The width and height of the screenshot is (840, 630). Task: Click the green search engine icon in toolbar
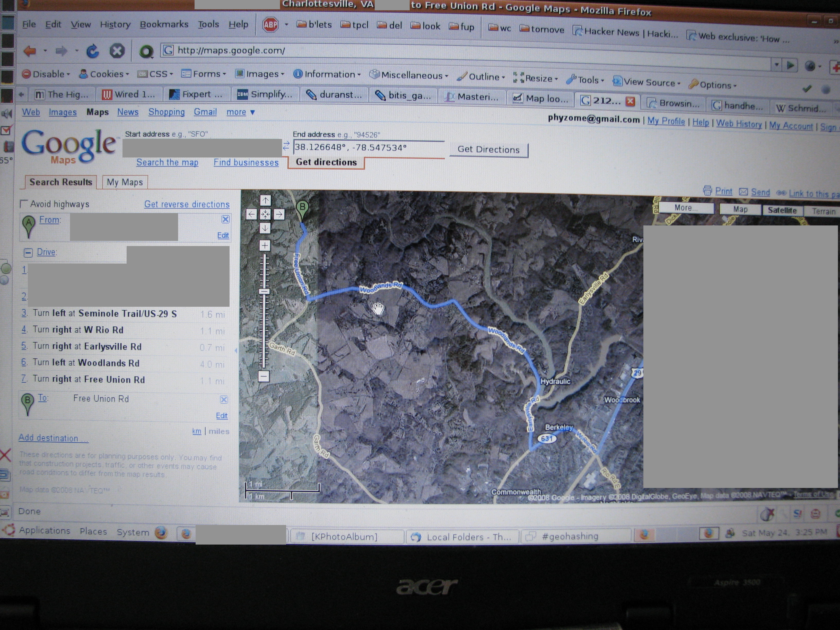(146, 51)
